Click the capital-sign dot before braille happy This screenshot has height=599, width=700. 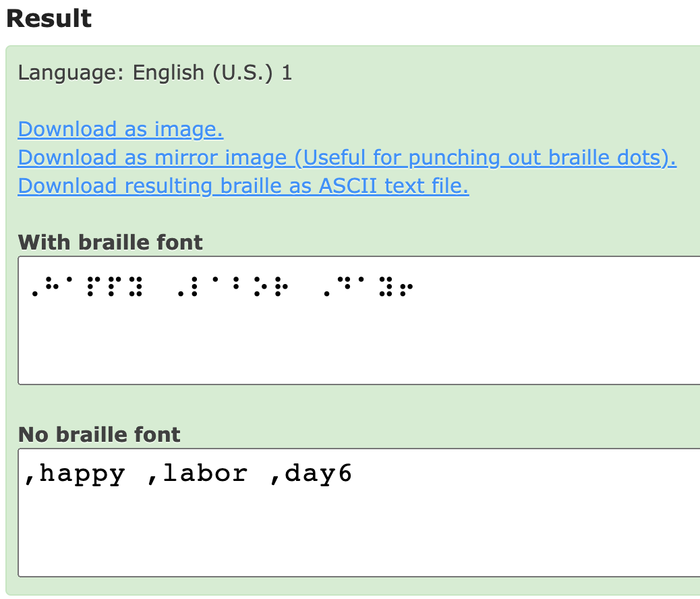(34, 293)
